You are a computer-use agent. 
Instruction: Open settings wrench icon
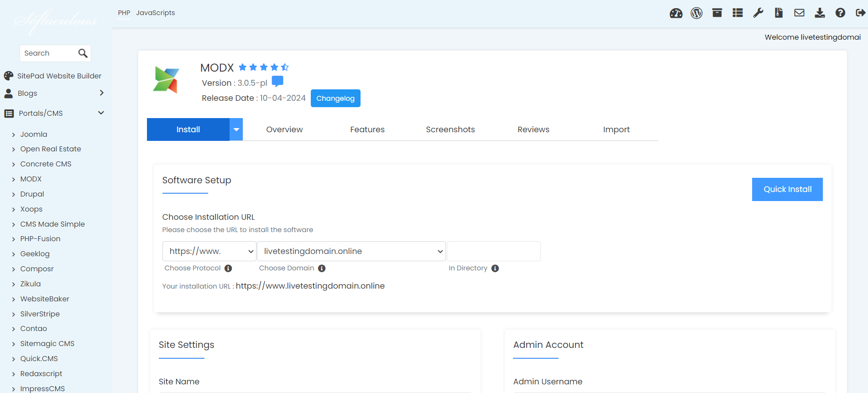pos(758,13)
